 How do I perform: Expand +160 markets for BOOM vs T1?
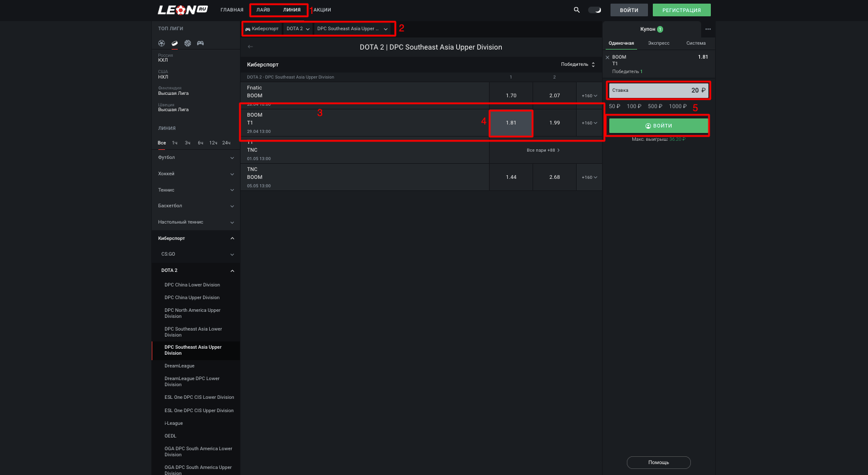click(589, 123)
